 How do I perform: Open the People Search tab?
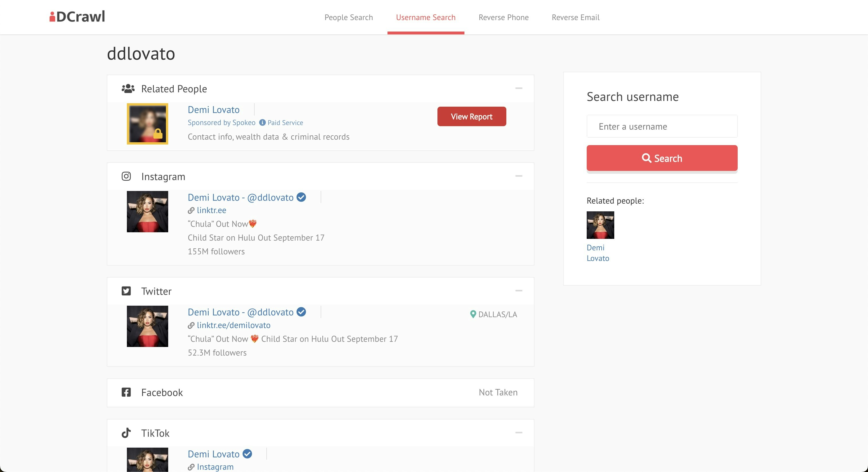(348, 17)
